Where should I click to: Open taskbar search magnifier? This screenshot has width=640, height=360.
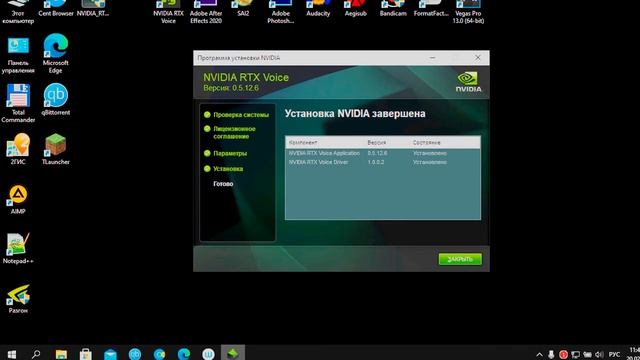pyautogui.click(x=36, y=354)
